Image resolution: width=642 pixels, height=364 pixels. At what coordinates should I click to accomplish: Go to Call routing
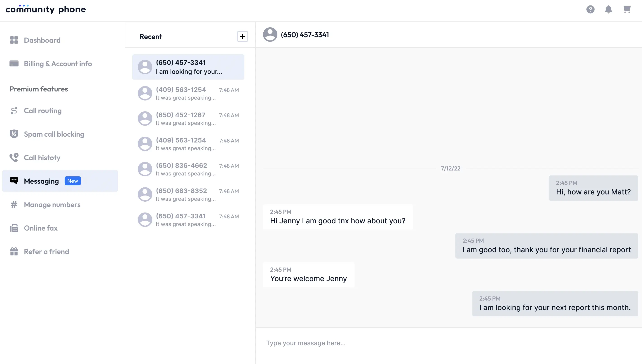[43, 111]
